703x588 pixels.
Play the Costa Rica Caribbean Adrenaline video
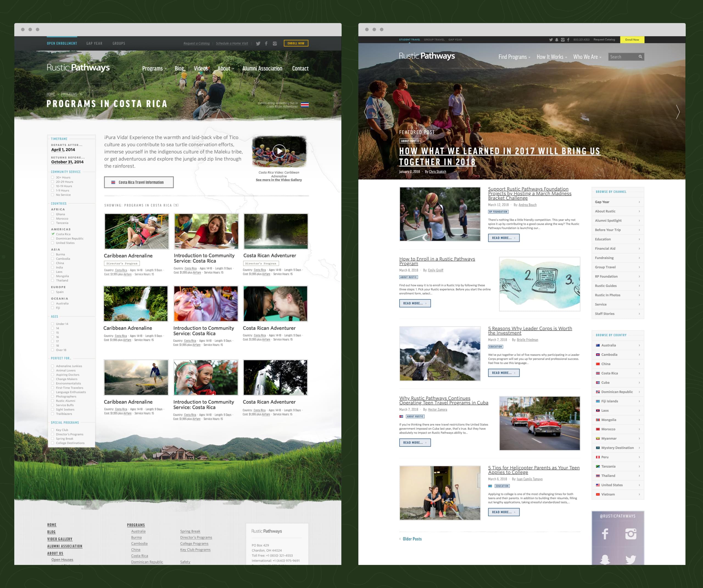(279, 151)
